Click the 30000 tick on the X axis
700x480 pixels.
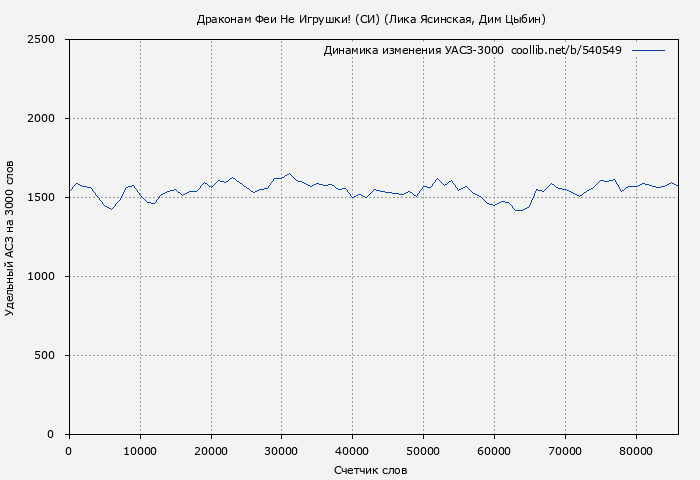pyautogui.click(x=282, y=450)
